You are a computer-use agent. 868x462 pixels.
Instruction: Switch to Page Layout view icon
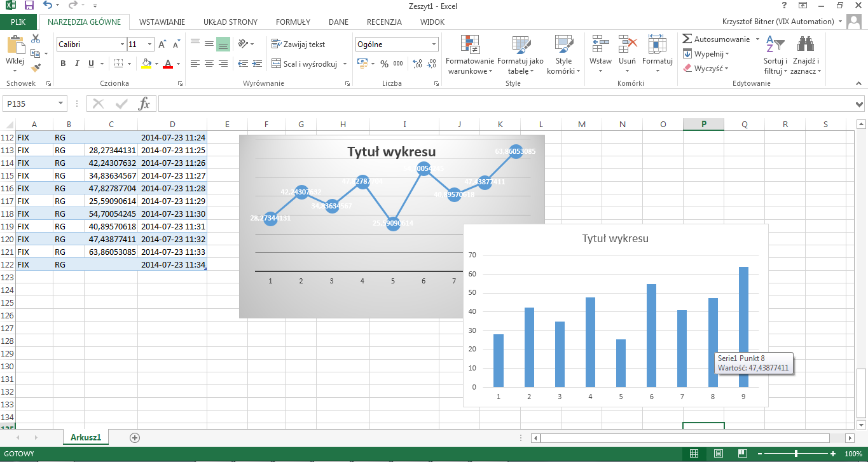718,454
